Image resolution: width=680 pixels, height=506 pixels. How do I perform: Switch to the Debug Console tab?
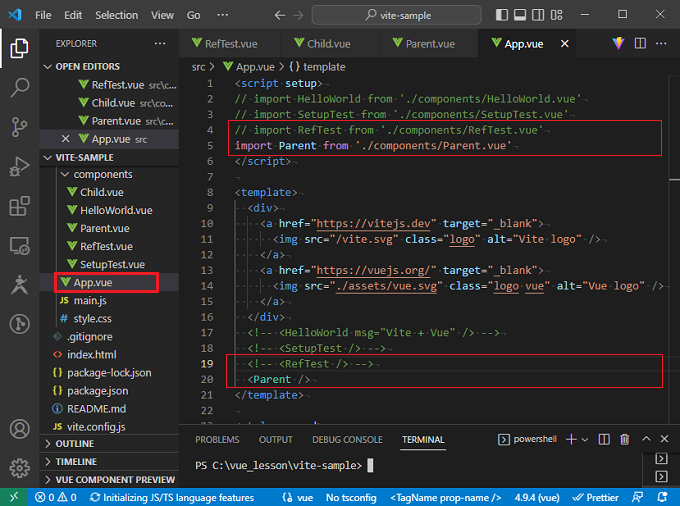tap(347, 440)
